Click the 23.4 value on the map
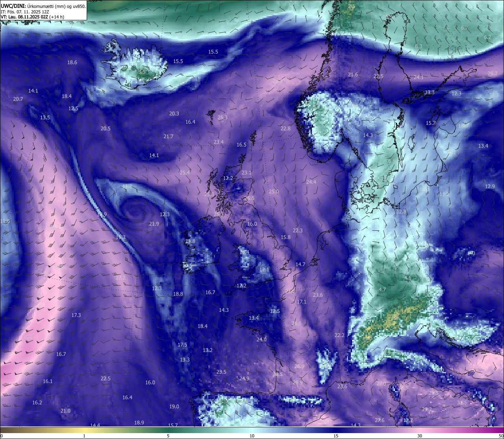The height and width of the screenshot is (439, 504). 219,142
